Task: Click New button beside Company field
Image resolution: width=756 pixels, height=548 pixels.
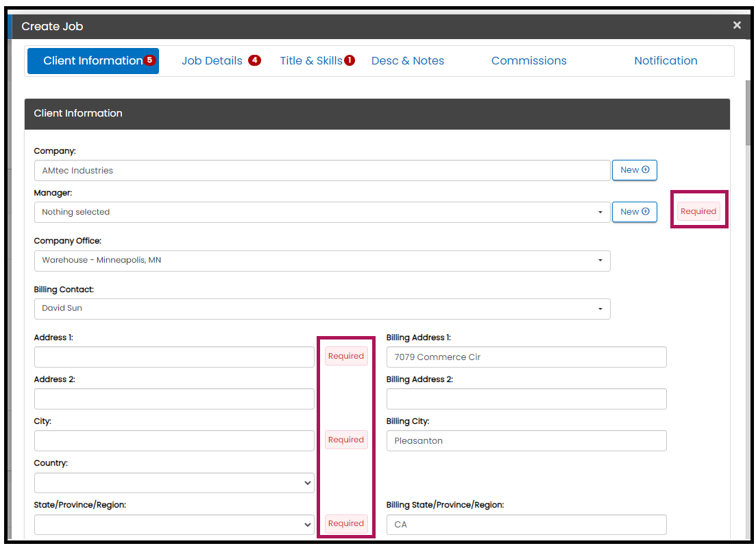Action: point(634,170)
